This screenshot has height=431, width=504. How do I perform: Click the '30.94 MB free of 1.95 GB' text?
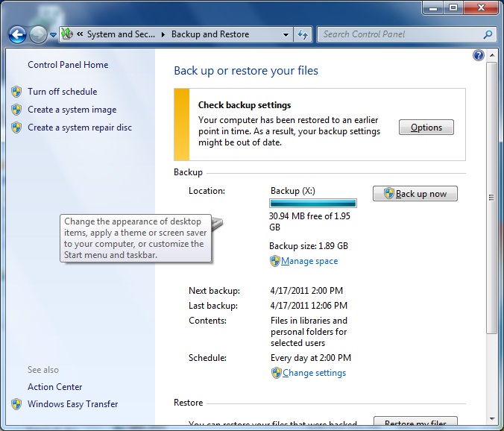[309, 221]
